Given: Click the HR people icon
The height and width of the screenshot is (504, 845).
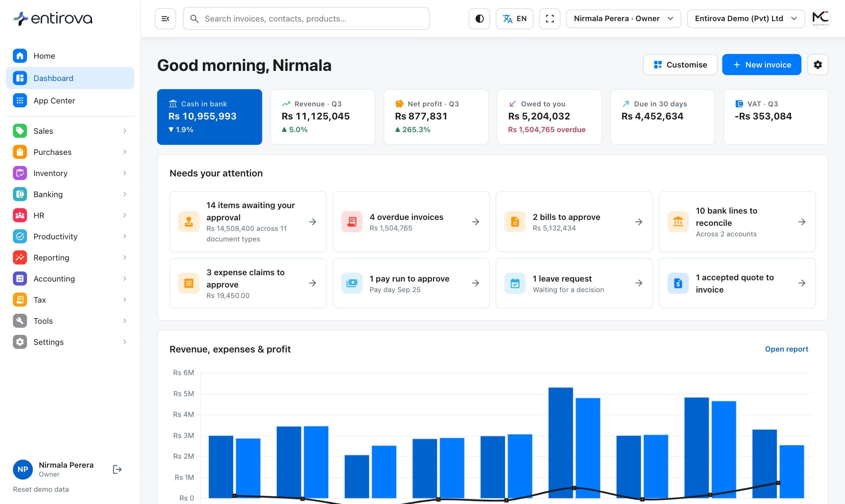Looking at the screenshot, I should tap(20, 215).
